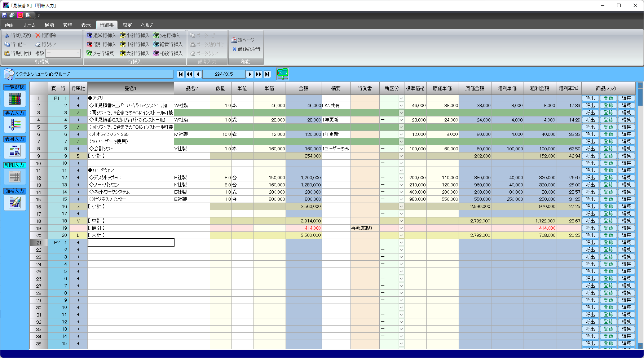Go to next record

point(250,74)
